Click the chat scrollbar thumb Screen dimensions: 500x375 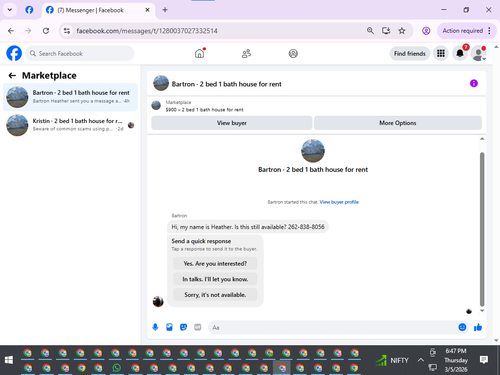click(482, 229)
